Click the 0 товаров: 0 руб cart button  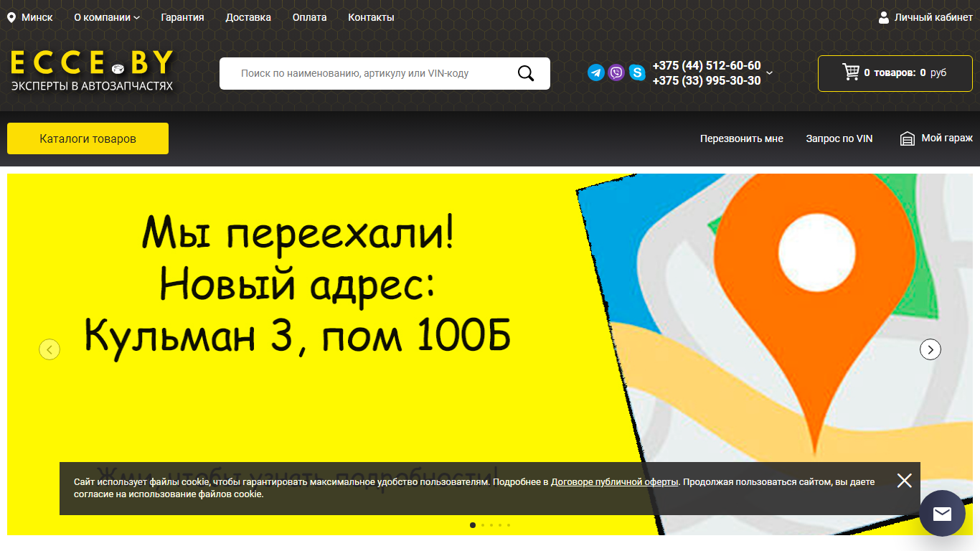pos(895,73)
